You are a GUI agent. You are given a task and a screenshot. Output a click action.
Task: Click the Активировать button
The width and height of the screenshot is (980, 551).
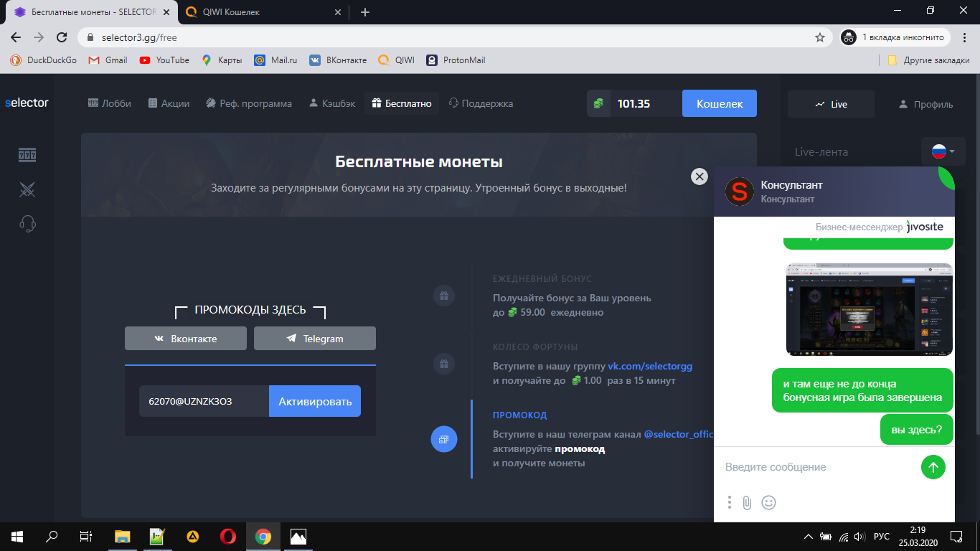coord(315,401)
